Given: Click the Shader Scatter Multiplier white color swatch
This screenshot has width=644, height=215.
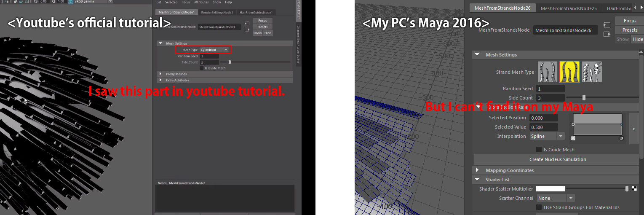Looking at the screenshot, I should 550,189.
